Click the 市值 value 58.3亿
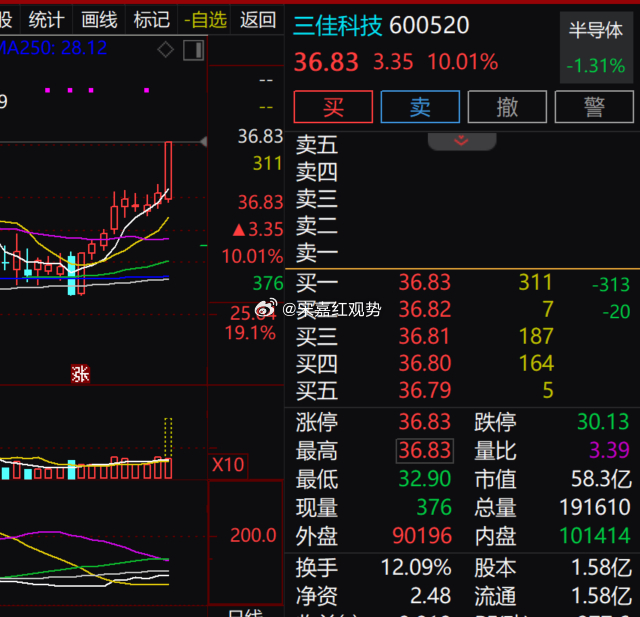640x617 pixels. tap(601, 479)
